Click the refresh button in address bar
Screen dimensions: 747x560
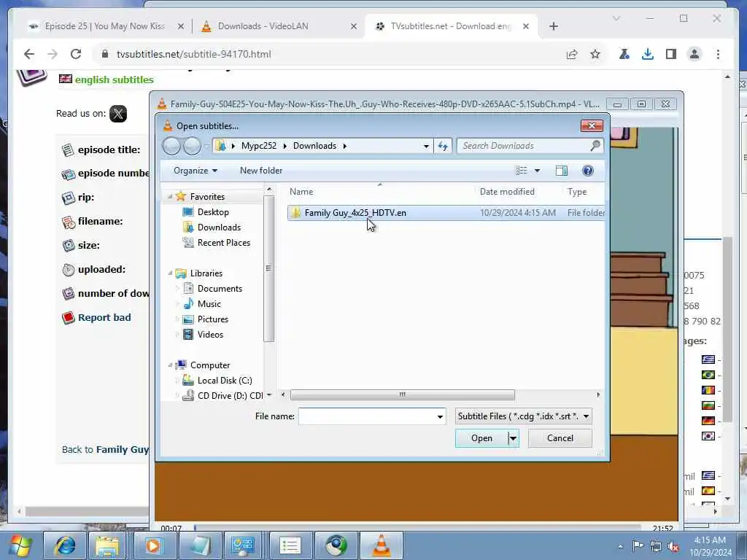pyautogui.click(x=443, y=146)
